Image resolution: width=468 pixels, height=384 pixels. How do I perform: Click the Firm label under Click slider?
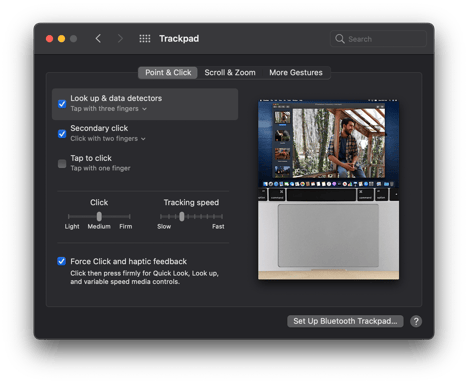coord(126,227)
